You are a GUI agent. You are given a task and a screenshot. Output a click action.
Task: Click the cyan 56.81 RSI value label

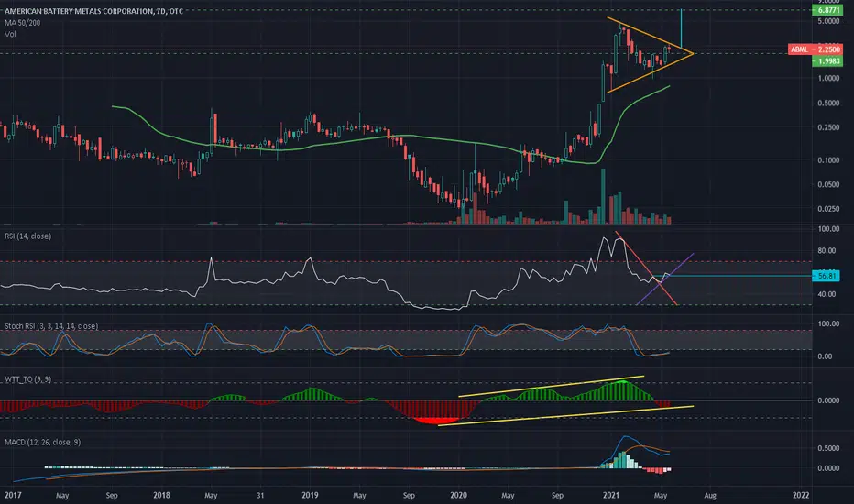pyautogui.click(x=826, y=276)
